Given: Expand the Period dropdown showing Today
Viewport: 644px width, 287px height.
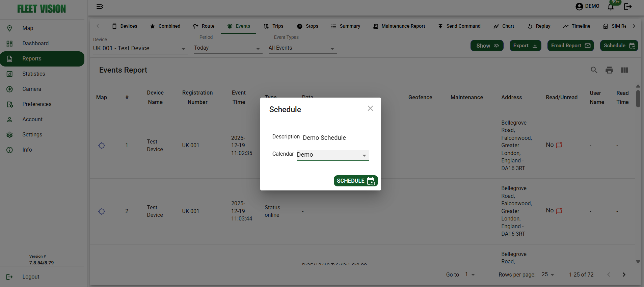Looking at the screenshot, I should [x=228, y=48].
